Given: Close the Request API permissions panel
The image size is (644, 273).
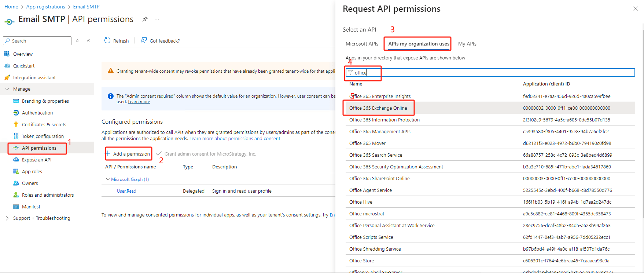Looking at the screenshot, I should pos(635,9).
